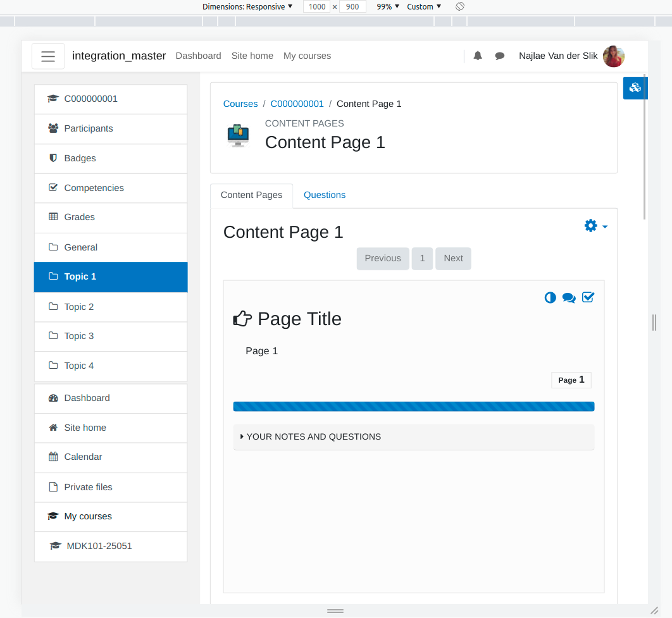This screenshot has width=672, height=618.
Task: Select page number 1 button
Action: pos(422,258)
